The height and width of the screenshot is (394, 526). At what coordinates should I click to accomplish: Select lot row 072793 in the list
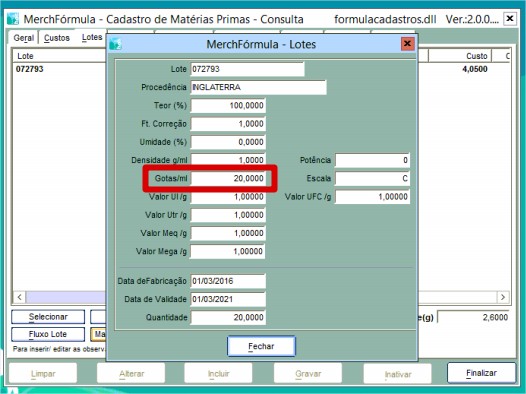tap(60, 69)
